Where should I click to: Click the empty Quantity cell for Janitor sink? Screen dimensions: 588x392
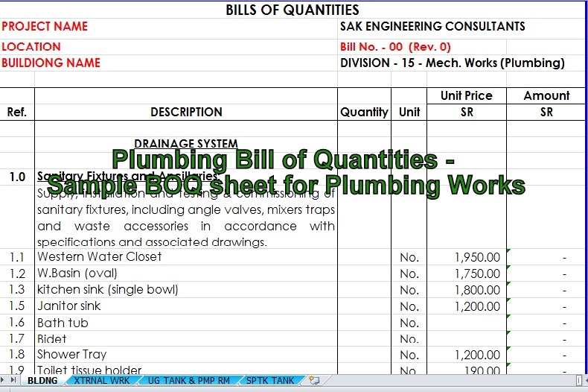tap(364, 306)
